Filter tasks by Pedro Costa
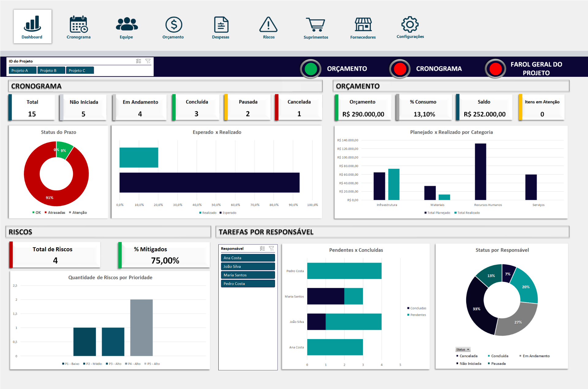Image resolution: width=588 pixels, height=389 pixels. point(248,284)
